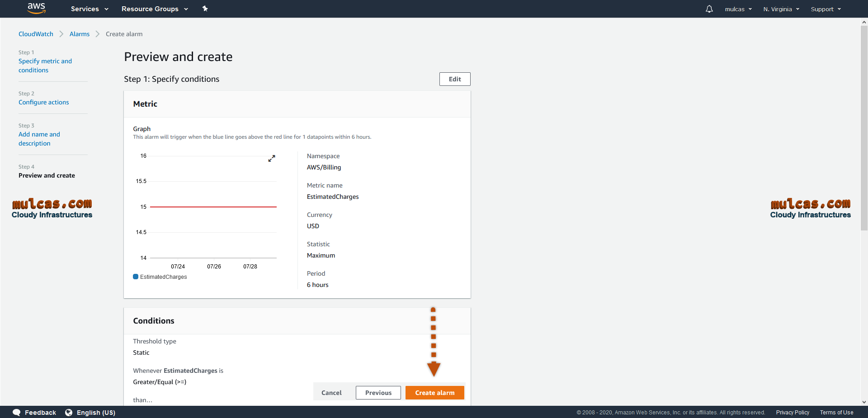Toggle the EstimatedCharges legend swatch
This screenshot has height=418, width=868.
pyautogui.click(x=136, y=277)
